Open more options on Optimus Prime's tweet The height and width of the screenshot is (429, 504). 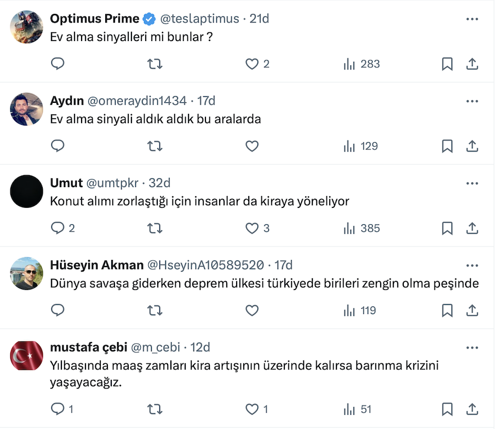(472, 19)
